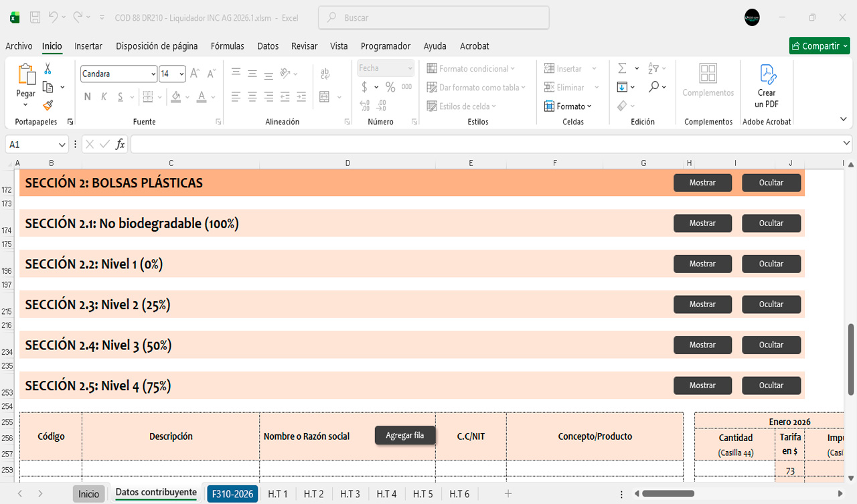The width and height of the screenshot is (857, 504).
Task: Open the Fórmulas ribbon tab
Action: coord(227,46)
